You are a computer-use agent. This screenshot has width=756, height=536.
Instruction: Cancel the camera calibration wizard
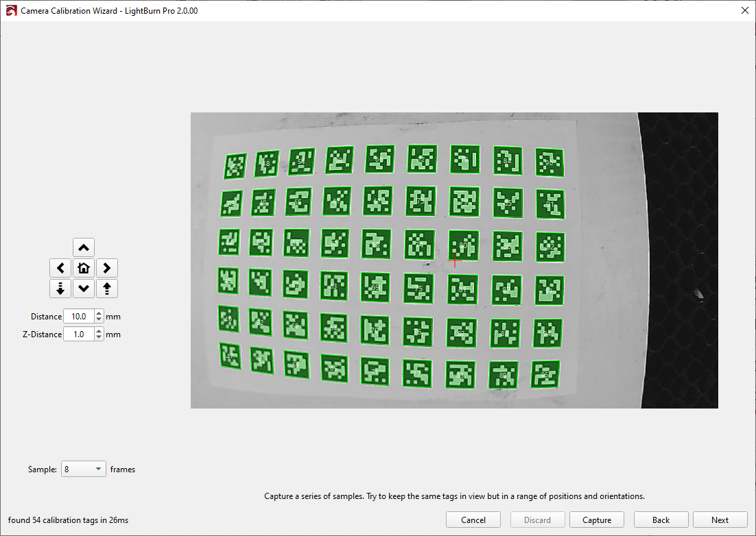tap(473, 520)
